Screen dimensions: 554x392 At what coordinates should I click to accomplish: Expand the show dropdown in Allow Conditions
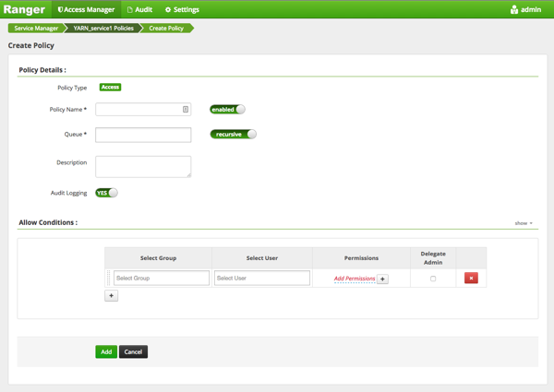pos(524,223)
